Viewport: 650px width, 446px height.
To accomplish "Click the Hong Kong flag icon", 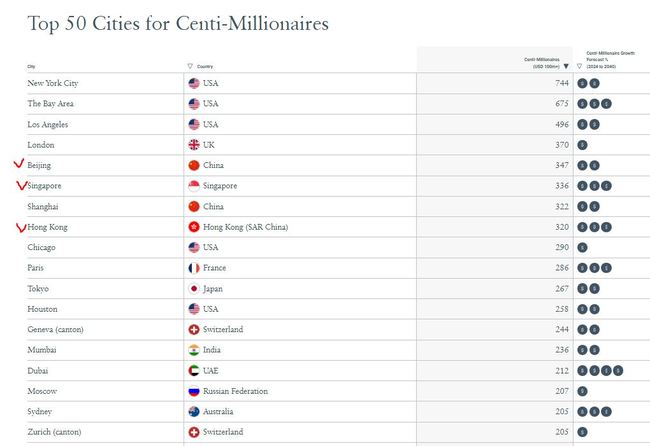I will click(x=194, y=227).
